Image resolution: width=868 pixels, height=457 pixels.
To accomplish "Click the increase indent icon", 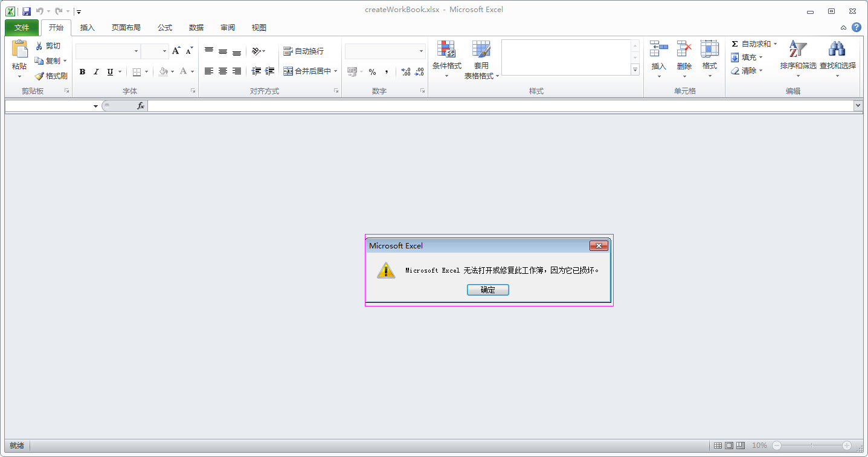I will pyautogui.click(x=270, y=71).
